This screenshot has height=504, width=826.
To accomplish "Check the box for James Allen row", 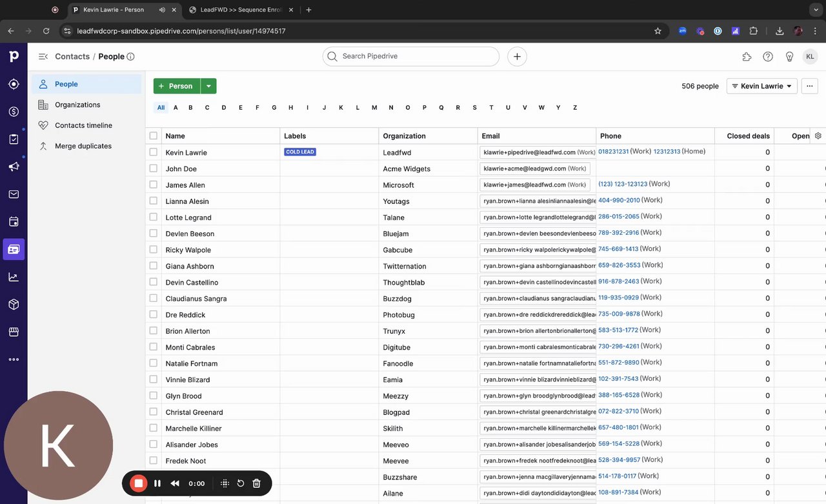I will click(x=153, y=185).
